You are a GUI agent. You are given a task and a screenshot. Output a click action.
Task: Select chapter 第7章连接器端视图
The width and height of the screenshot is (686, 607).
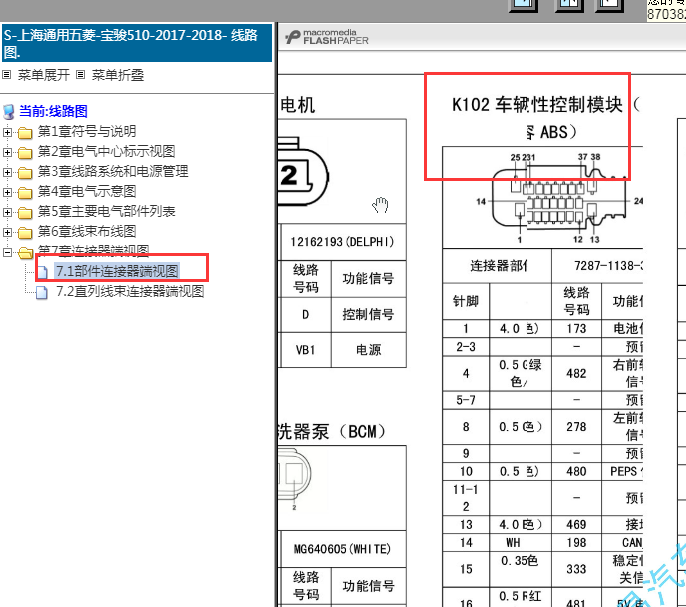tap(93, 250)
